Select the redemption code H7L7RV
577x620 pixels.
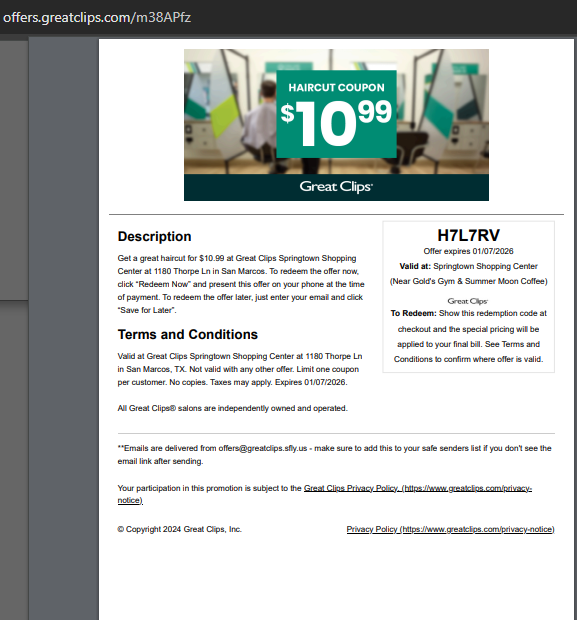[468, 235]
